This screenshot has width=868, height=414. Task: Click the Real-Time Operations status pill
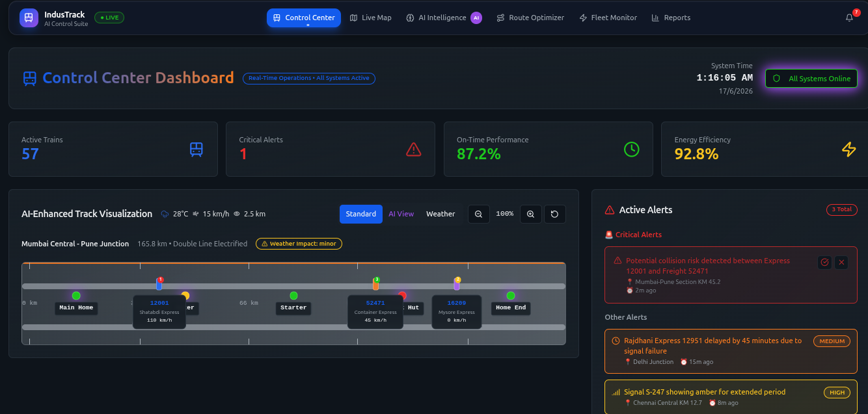(x=309, y=78)
